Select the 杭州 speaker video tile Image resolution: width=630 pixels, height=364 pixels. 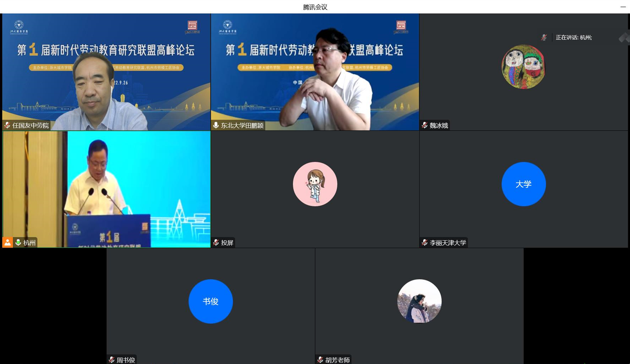tap(106, 189)
